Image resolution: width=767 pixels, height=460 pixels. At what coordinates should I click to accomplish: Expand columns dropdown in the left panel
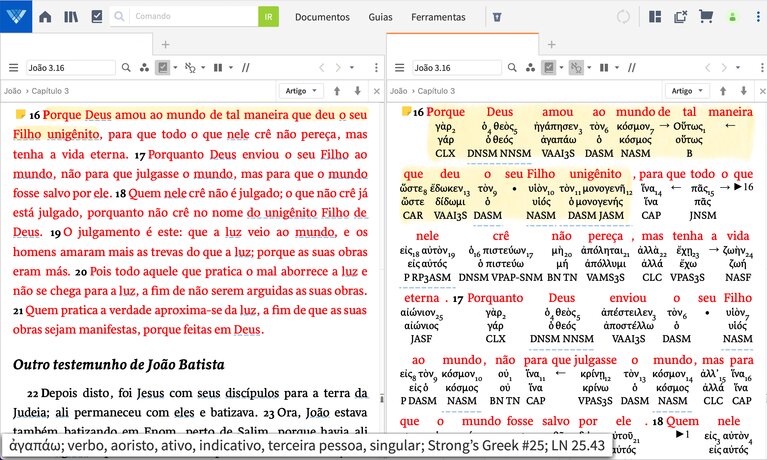pyautogui.click(x=231, y=68)
